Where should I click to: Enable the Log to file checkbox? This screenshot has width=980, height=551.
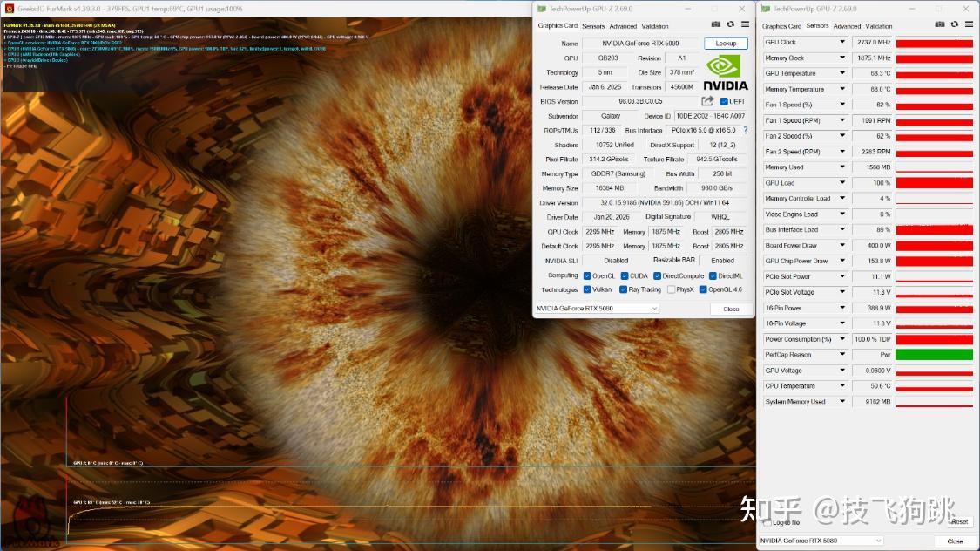767,522
